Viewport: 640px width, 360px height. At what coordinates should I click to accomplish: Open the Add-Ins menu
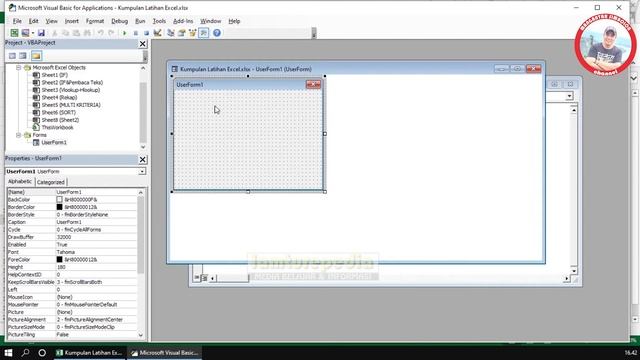(183, 21)
